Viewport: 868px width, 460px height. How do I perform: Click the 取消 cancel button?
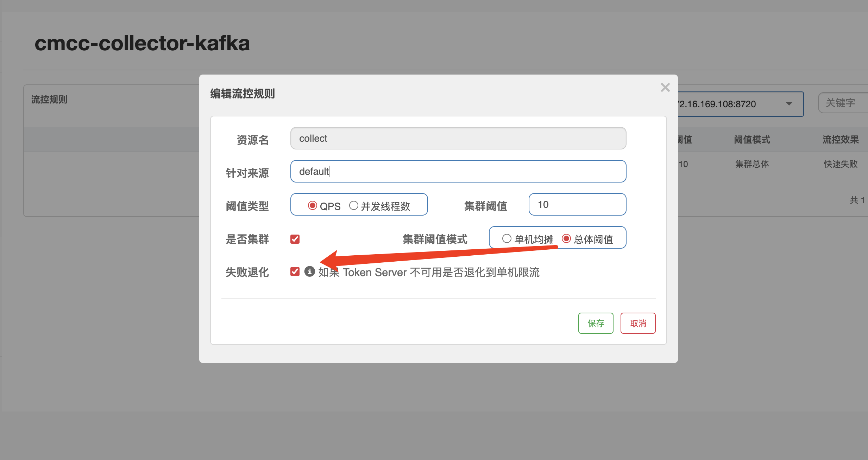[x=638, y=323]
